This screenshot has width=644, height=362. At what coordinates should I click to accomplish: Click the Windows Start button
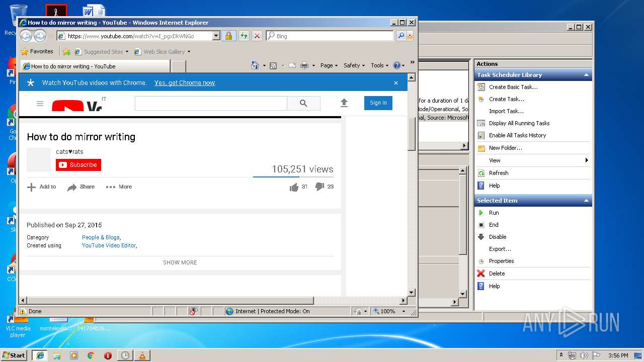pyautogui.click(x=14, y=355)
